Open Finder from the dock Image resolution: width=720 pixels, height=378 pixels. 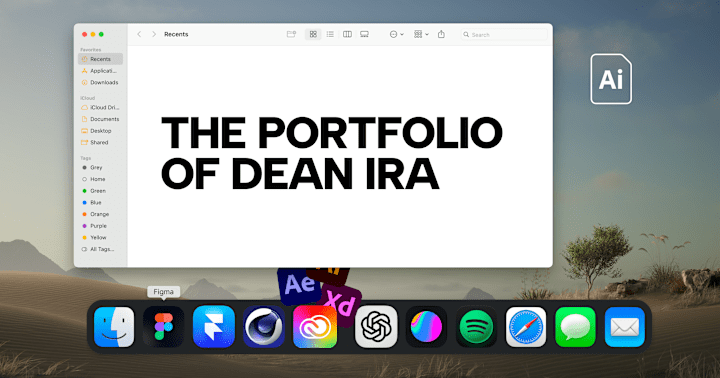(114, 327)
